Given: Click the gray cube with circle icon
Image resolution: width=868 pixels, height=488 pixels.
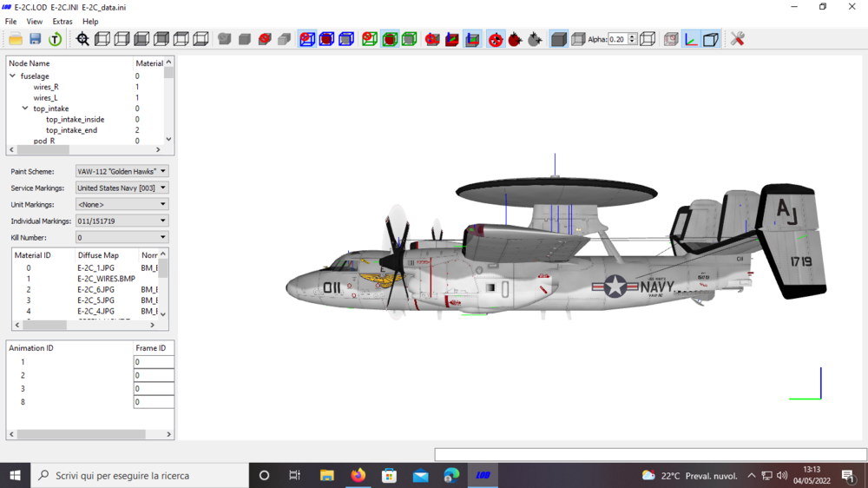Looking at the screenshot, I should (224, 39).
